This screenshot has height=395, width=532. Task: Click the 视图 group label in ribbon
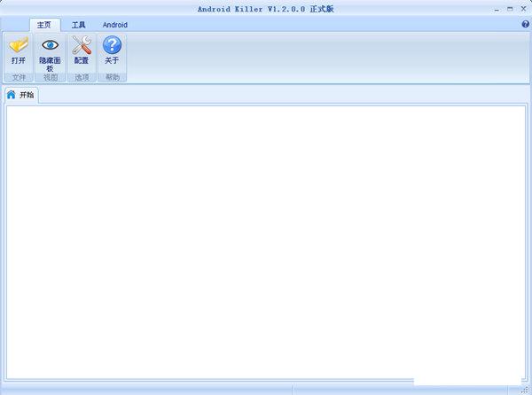coord(50,78)
